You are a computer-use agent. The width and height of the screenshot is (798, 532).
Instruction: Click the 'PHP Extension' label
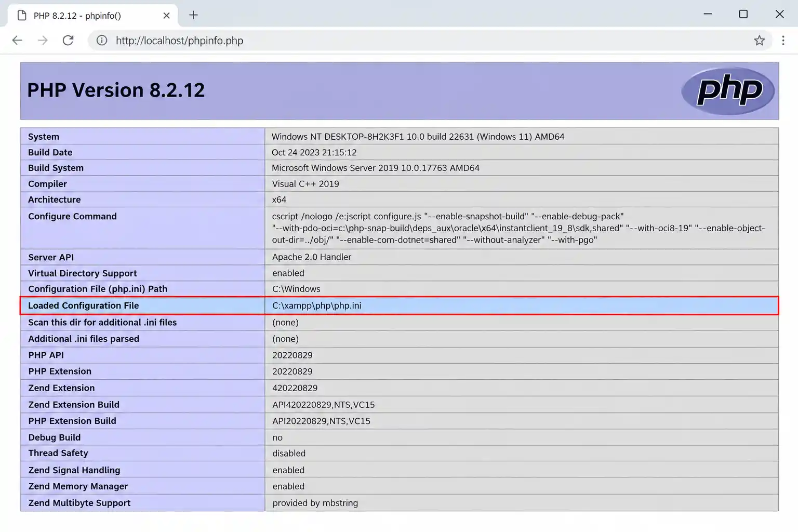pyautogui.click(x=60, y=371)
